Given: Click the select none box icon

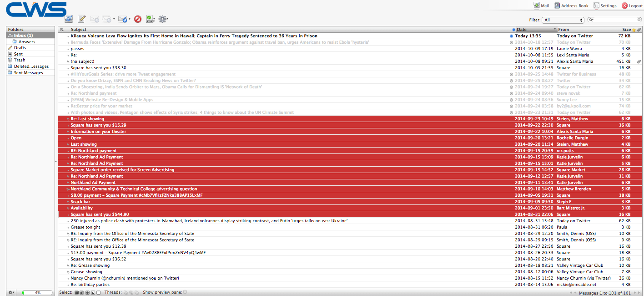Looking at the screenshot, I should pos(99,292).
